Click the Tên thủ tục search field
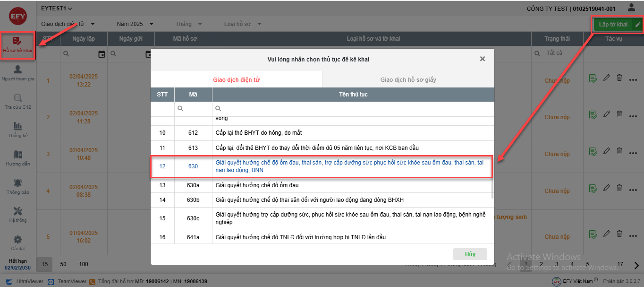 354,109
